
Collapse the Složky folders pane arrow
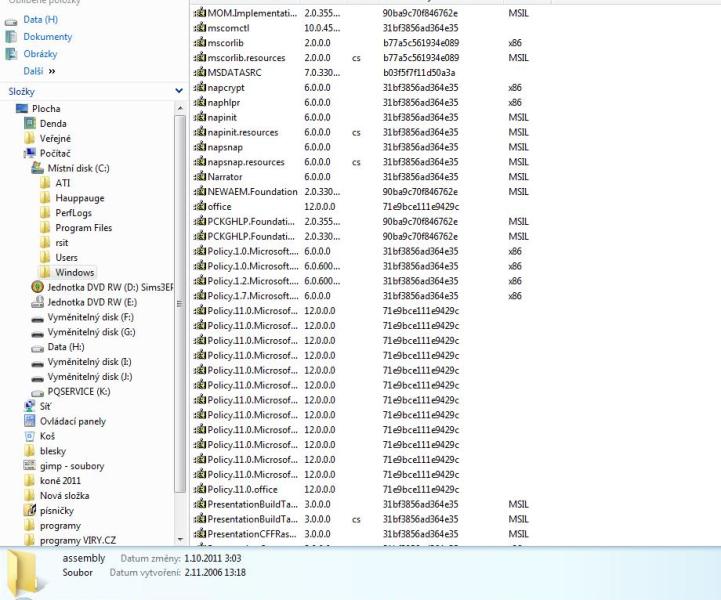point(179,91)
